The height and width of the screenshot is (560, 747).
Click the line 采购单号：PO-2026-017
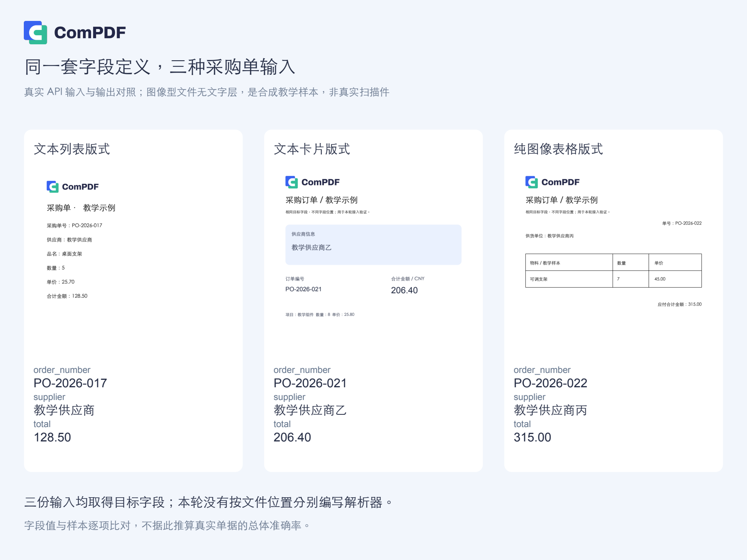coord(74,225)
